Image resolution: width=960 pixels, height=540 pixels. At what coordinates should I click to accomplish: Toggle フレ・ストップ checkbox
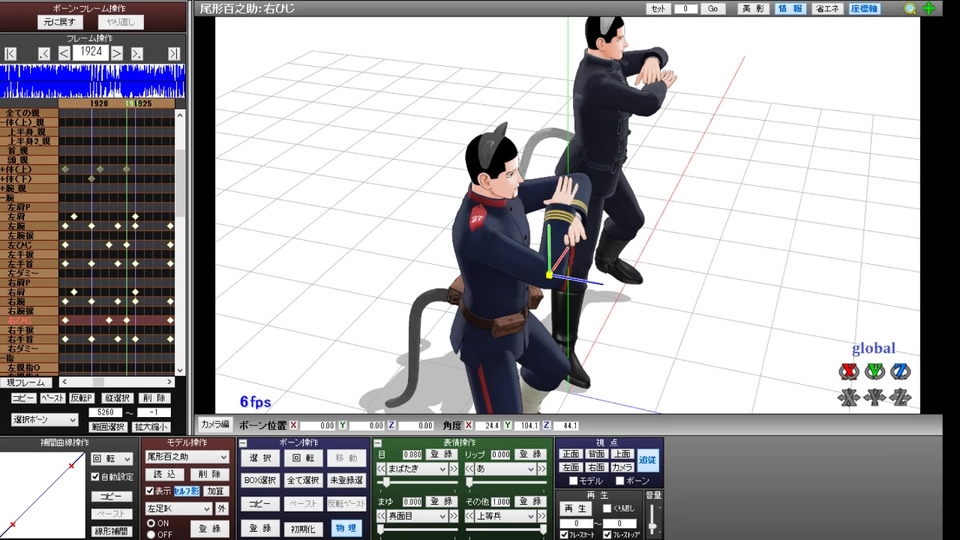[607, 534]
